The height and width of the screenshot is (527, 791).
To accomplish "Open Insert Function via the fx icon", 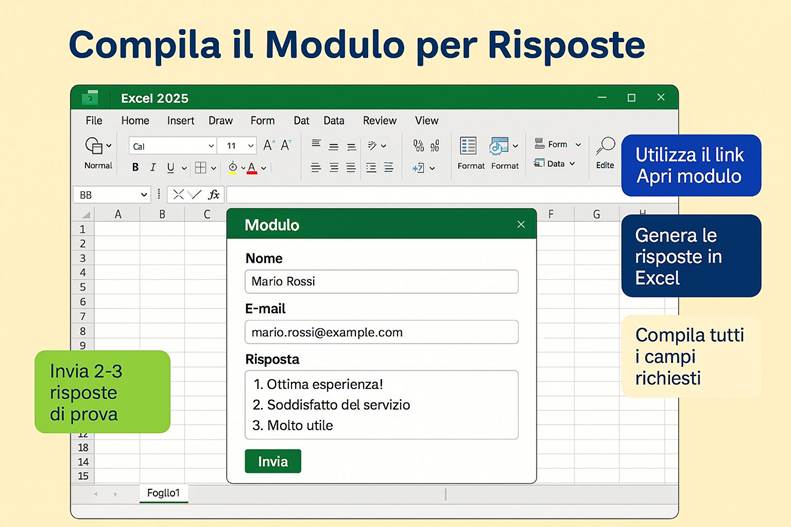I will pos(214,195).
